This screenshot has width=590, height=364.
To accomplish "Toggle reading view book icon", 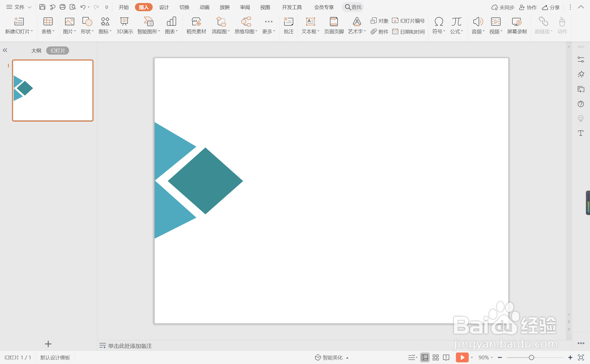I will [x=446, y=357].
